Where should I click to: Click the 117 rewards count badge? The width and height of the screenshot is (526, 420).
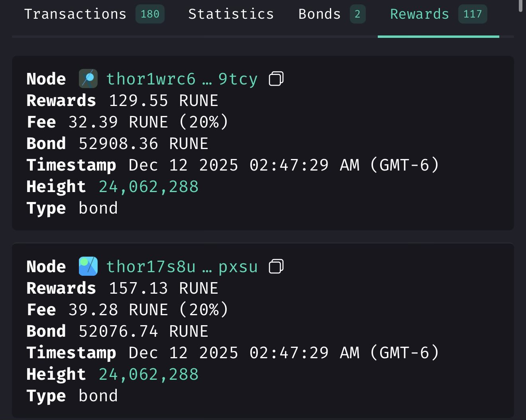pos(473,14)
